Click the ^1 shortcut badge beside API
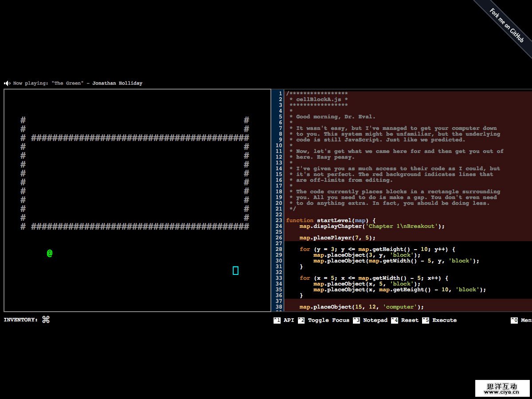This screenshot has height=399, width=532. (x=277, y=320)
